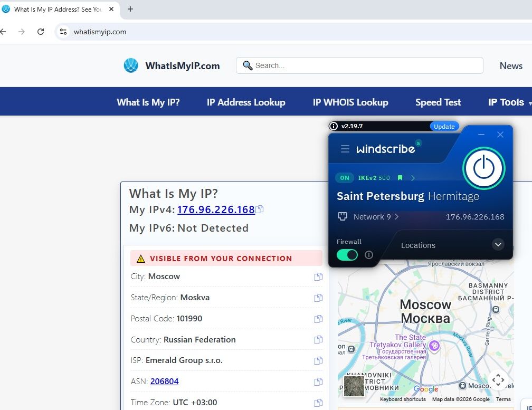
Task: Copy the City Moscow value
Action: point(318,276)
